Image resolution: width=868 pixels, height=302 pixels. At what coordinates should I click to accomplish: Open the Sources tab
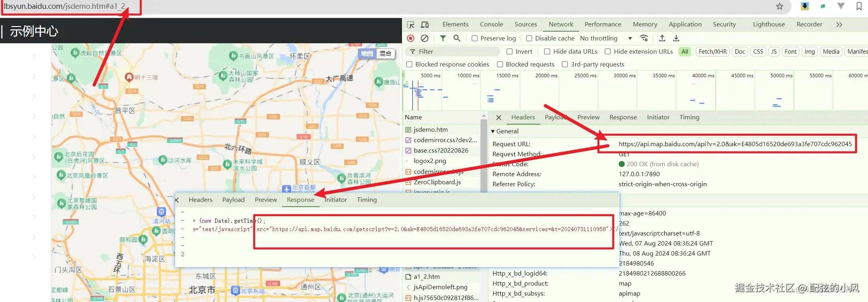525,24
